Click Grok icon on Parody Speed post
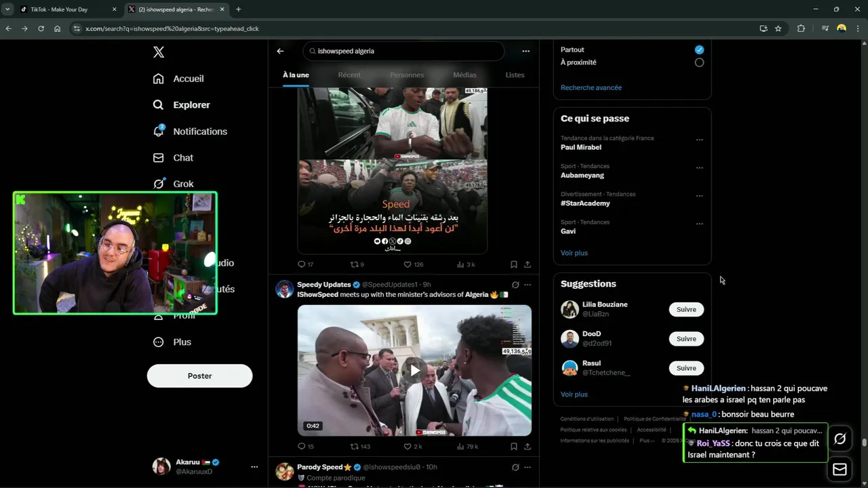The width and height of the screenshot is (868, 488). tap(515, 467)
